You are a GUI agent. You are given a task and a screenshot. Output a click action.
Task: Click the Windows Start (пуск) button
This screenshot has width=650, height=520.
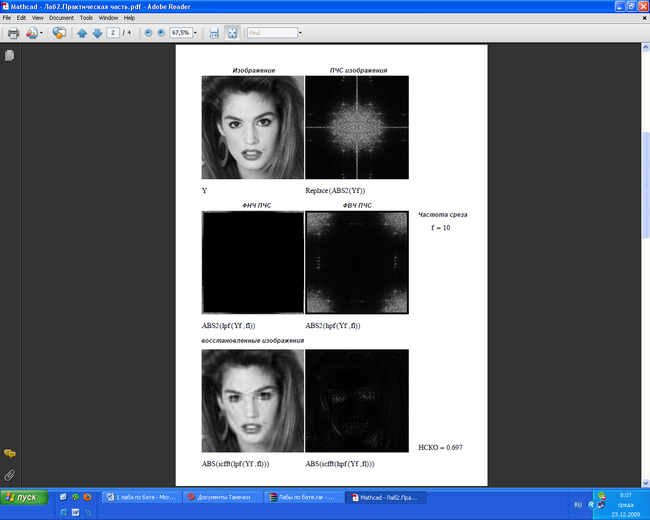click(24, 497)
